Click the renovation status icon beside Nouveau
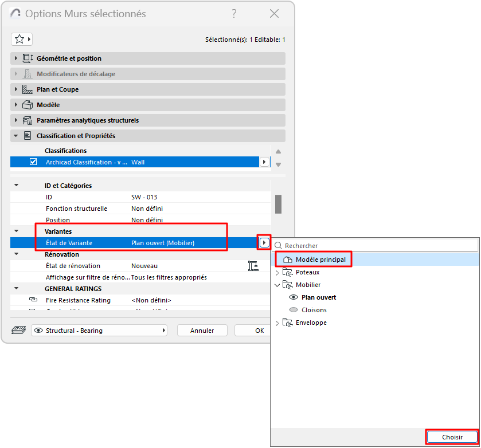The width and height of the screenshot is (481, 448). (253, 266)
